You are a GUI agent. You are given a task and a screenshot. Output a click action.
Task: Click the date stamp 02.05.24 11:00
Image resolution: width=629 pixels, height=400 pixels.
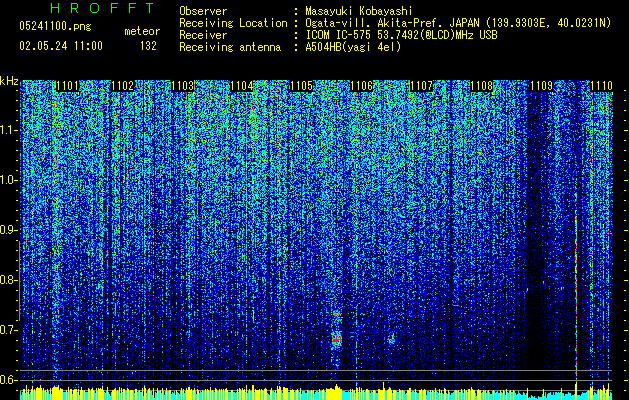click(61, 46)
